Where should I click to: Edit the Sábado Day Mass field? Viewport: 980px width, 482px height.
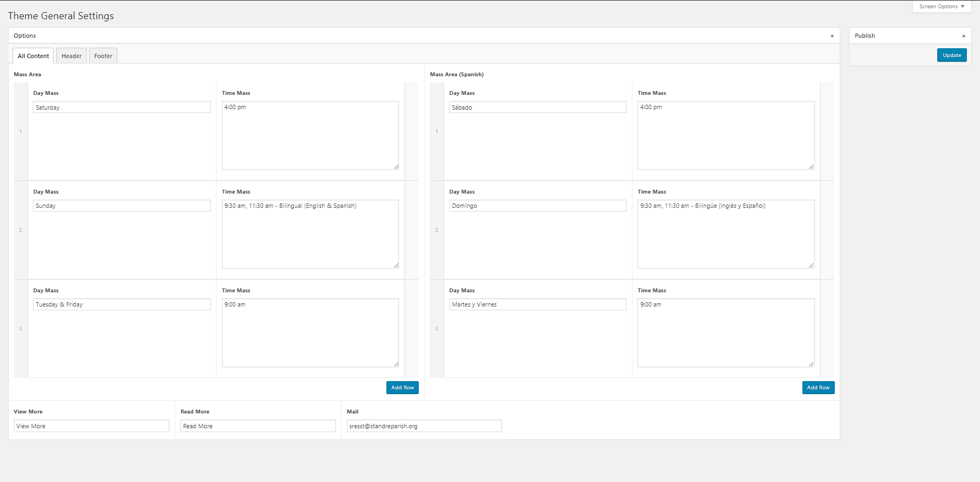537,107
